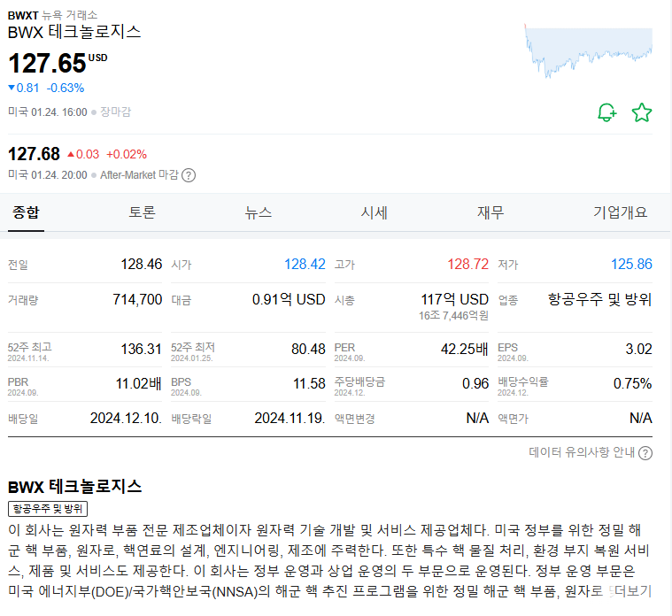Switch to the 기업개요 tab
This screenshot has width=672, height=616.
620,212
